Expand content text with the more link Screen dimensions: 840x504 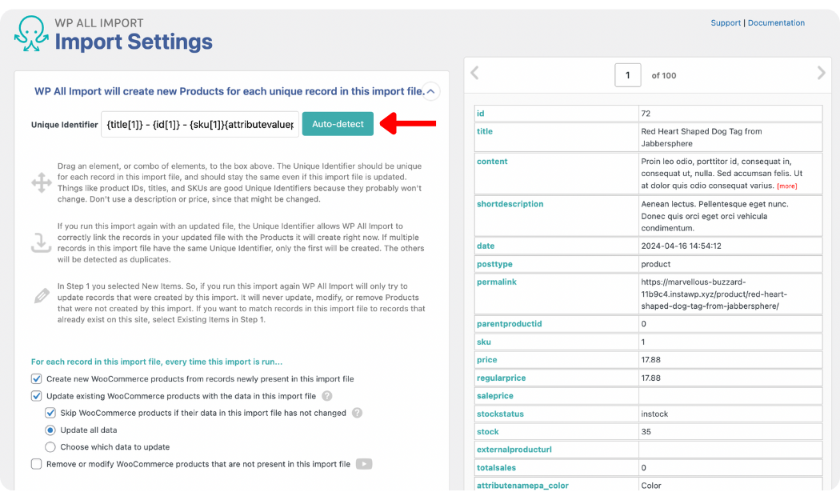pos(786,186)
